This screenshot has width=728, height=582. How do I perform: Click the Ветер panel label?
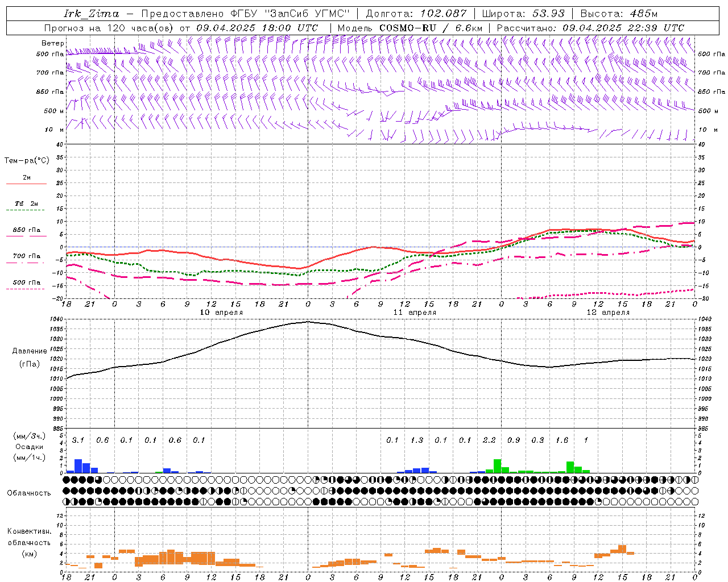52,43
